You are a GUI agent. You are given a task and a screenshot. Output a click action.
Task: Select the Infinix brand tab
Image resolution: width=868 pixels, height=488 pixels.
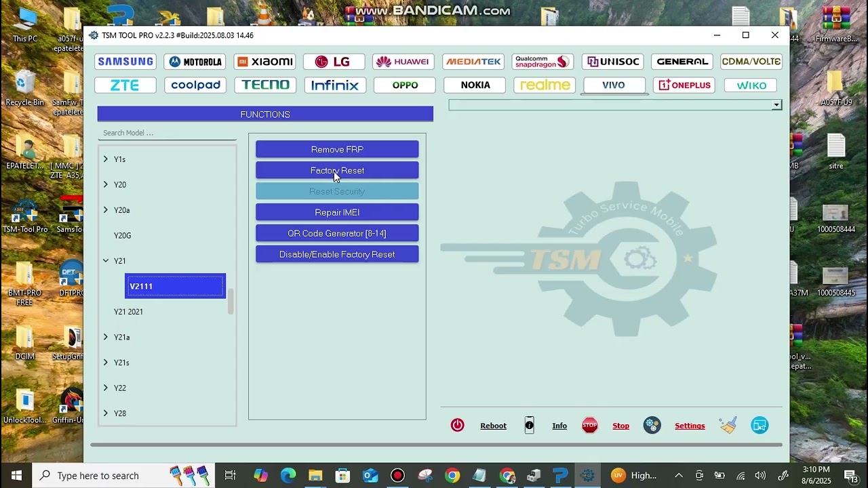(335, 85)
